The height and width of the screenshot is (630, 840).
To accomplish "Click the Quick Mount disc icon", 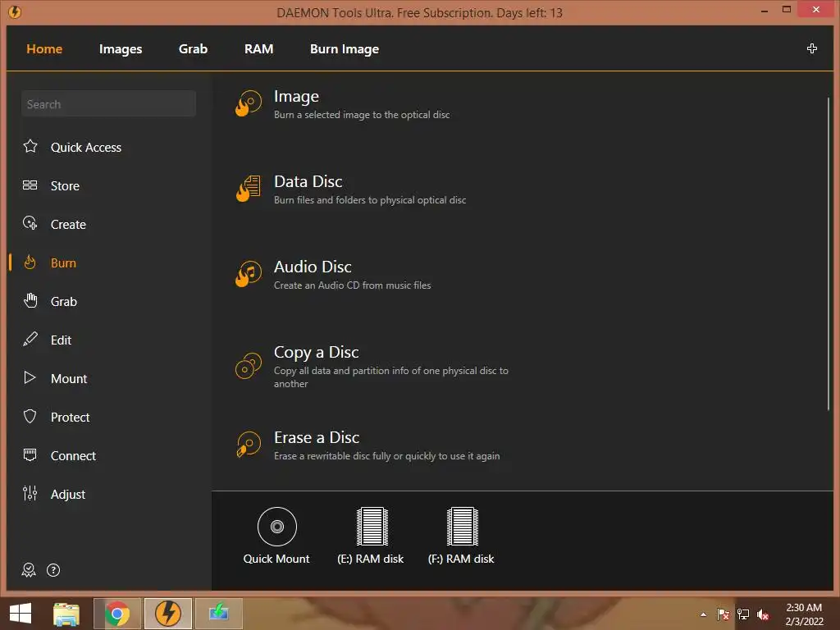I will tap(277, 527).
